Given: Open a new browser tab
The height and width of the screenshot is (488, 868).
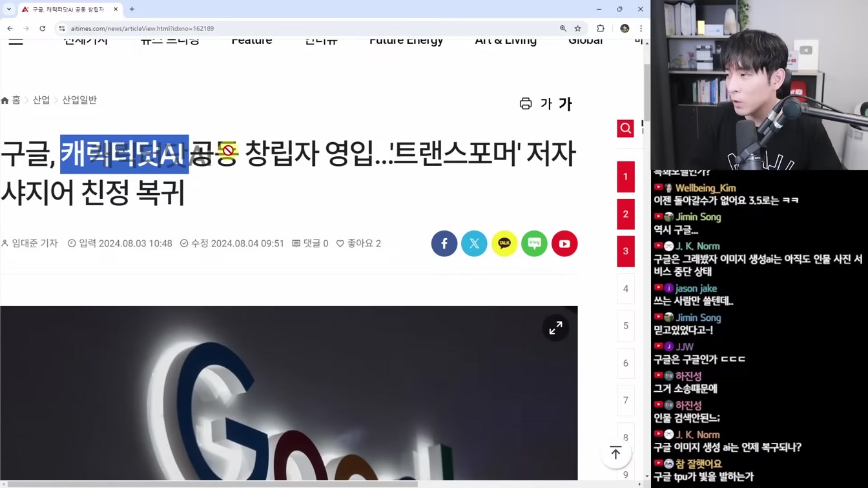Looking at the screenshot, I should click(x=132, y=9).
